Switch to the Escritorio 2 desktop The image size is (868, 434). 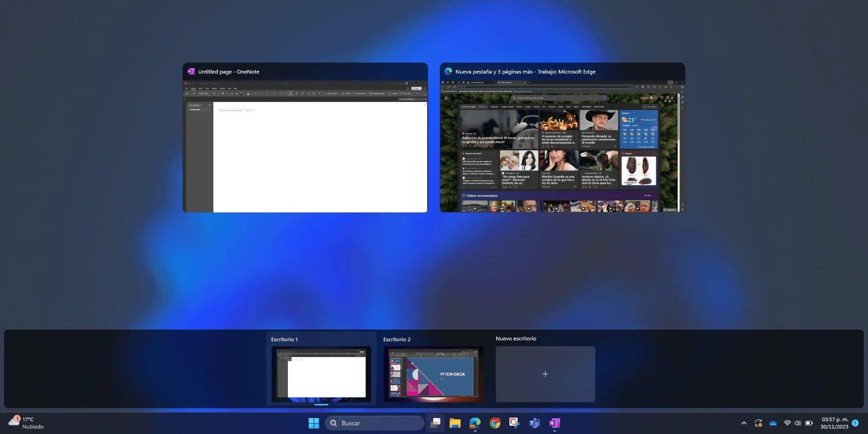pos(432,374)
